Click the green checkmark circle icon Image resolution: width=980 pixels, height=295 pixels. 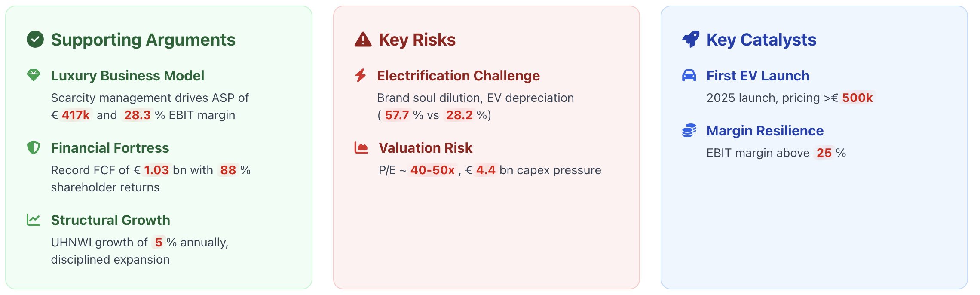(x=35, y=39)
